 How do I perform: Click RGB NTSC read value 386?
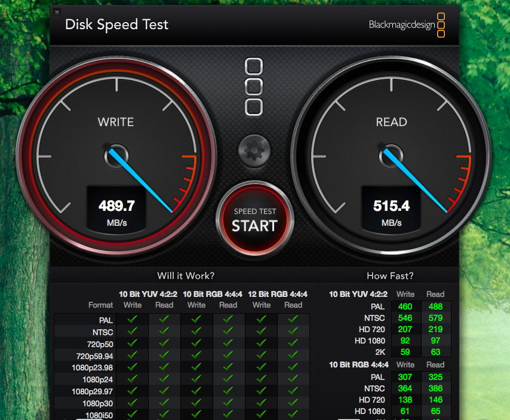[435, 388]
